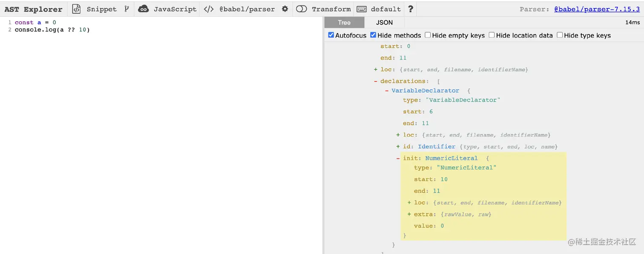The image size is (644, 254).
Task: Collapse the VariableDeclarator node
Action: pyautogui.click(x=387, y=90)
